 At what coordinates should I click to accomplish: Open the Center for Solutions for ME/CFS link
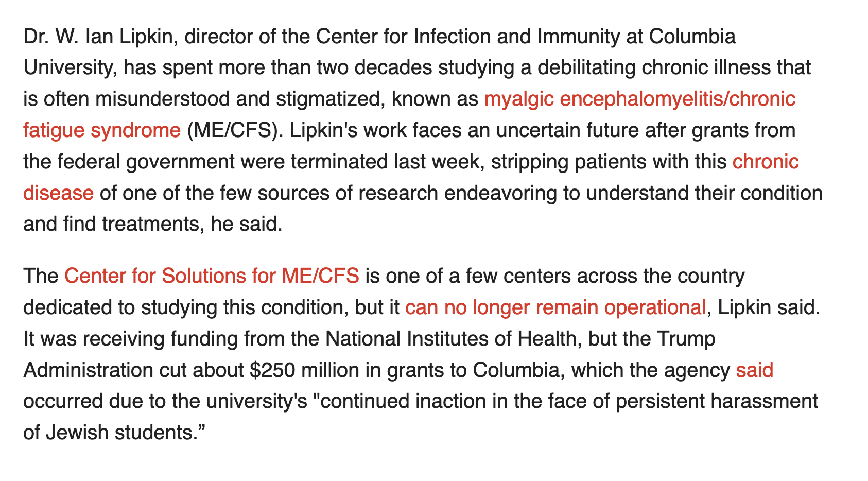[x=211, y=276]
